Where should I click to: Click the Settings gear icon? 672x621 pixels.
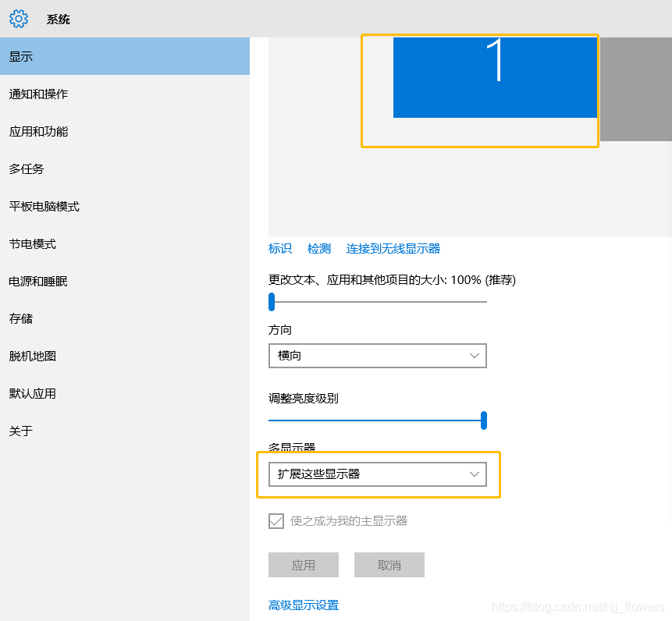19,19
